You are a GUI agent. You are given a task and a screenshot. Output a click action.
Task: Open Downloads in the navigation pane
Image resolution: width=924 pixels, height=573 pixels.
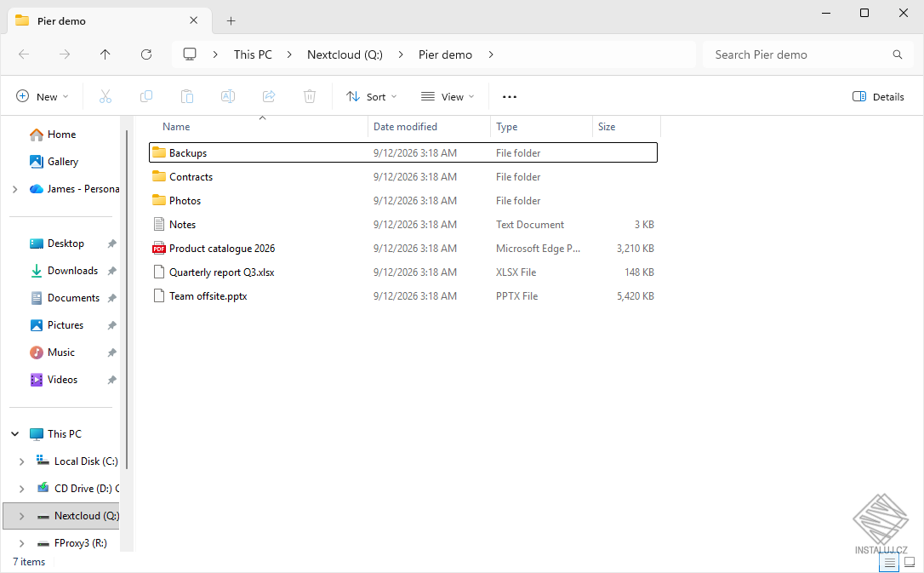(72, 271)
